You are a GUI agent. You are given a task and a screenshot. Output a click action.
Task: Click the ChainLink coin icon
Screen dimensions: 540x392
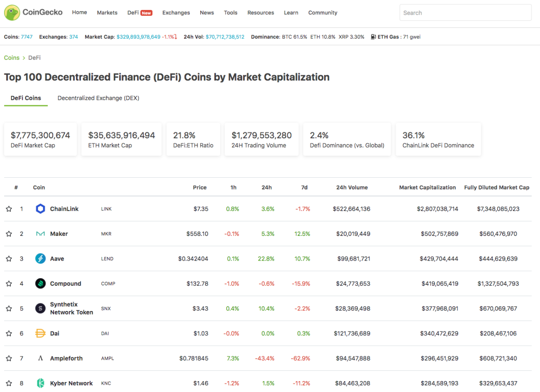[x=40, y=209]
